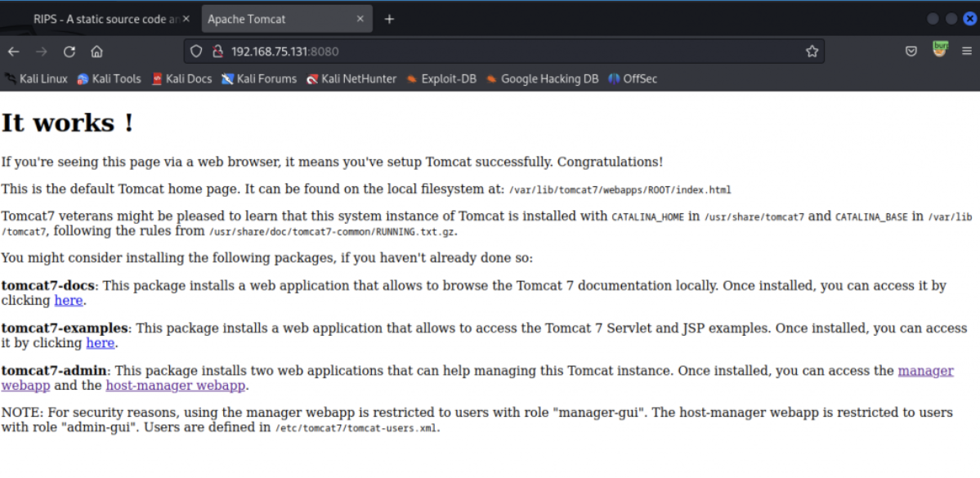This screenshot has width=980, height=478.
Task: Click the /etc/tomcat7/tomcat-users.xml path text
Action: (357, 429)
